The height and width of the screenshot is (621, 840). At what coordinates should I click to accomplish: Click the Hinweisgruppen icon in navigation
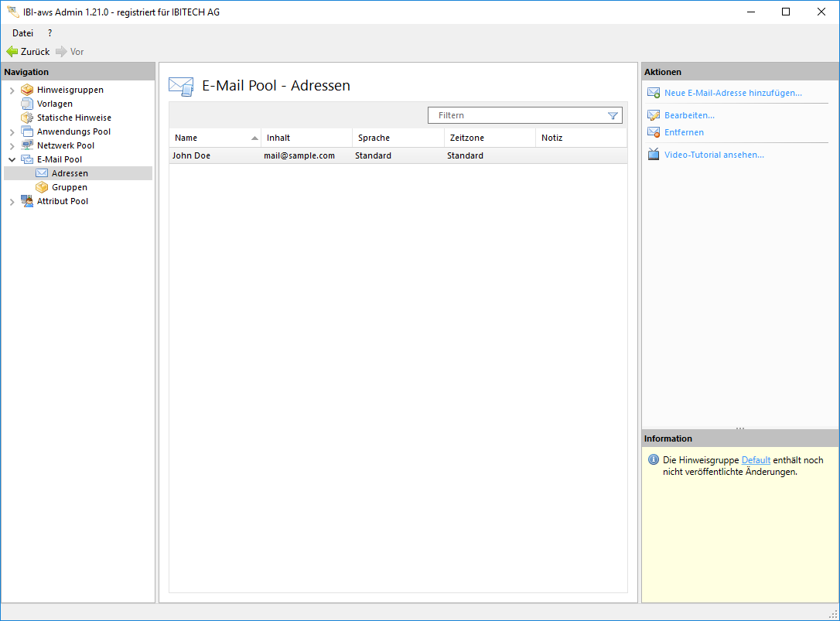click(27, 90)
